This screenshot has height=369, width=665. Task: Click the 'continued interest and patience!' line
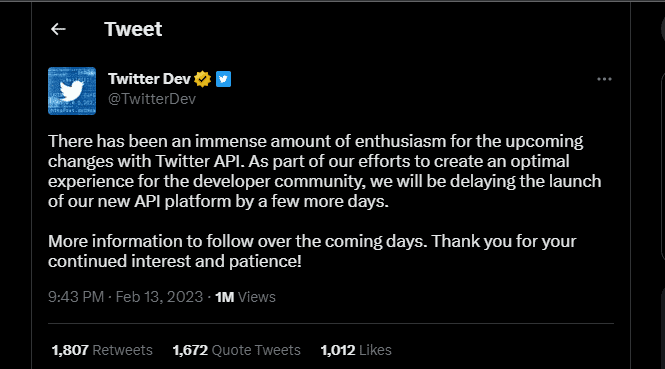(175, 261)
